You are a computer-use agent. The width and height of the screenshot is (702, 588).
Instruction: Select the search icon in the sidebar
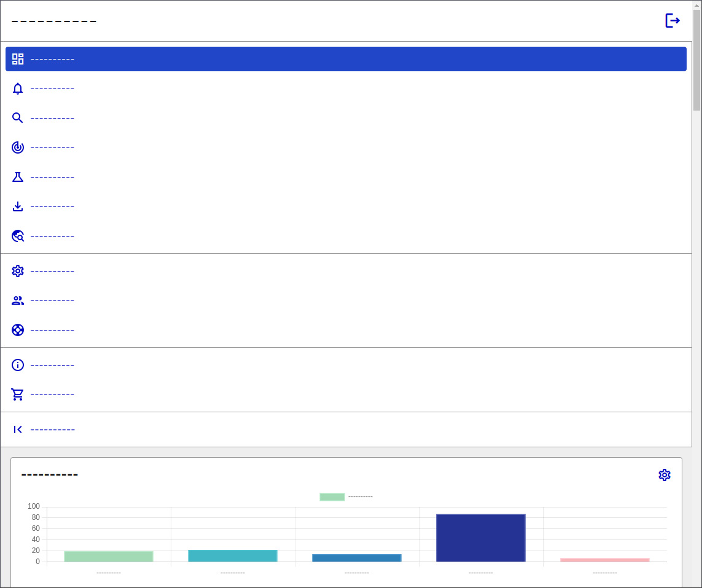18,117
